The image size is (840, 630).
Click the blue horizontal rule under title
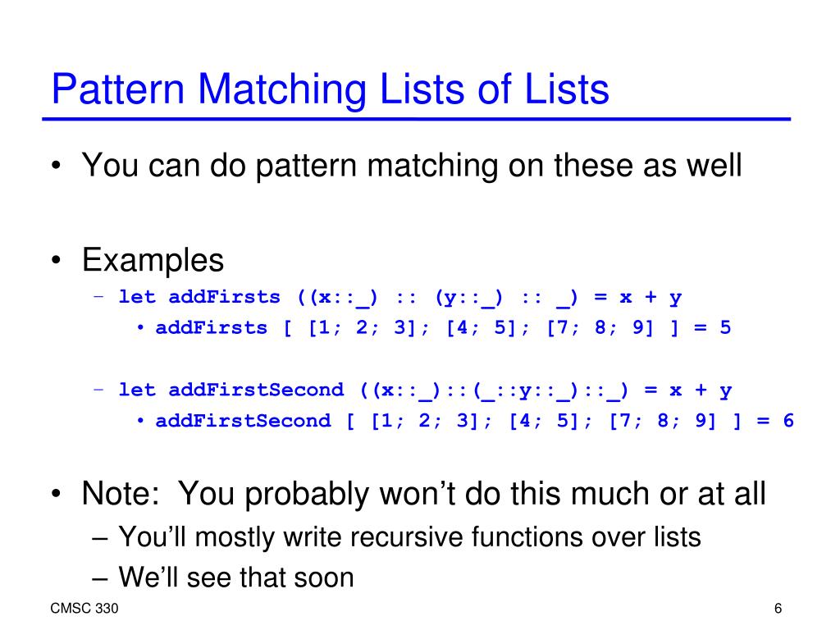[416, 119]
